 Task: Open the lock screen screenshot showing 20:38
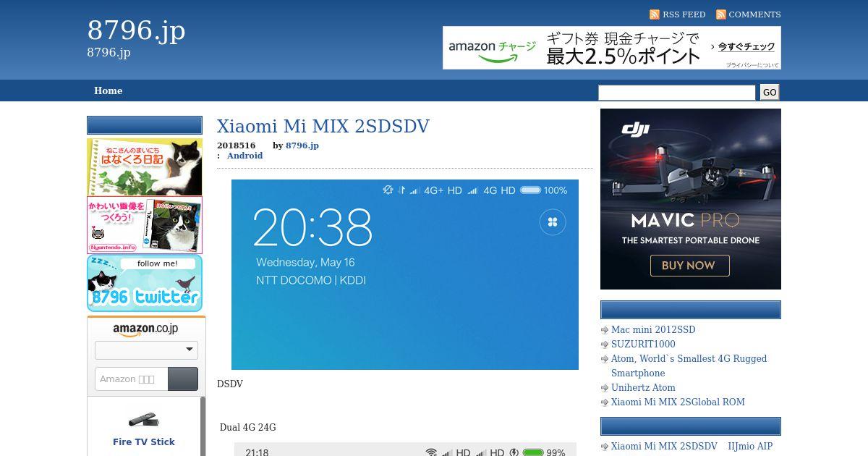405,274
